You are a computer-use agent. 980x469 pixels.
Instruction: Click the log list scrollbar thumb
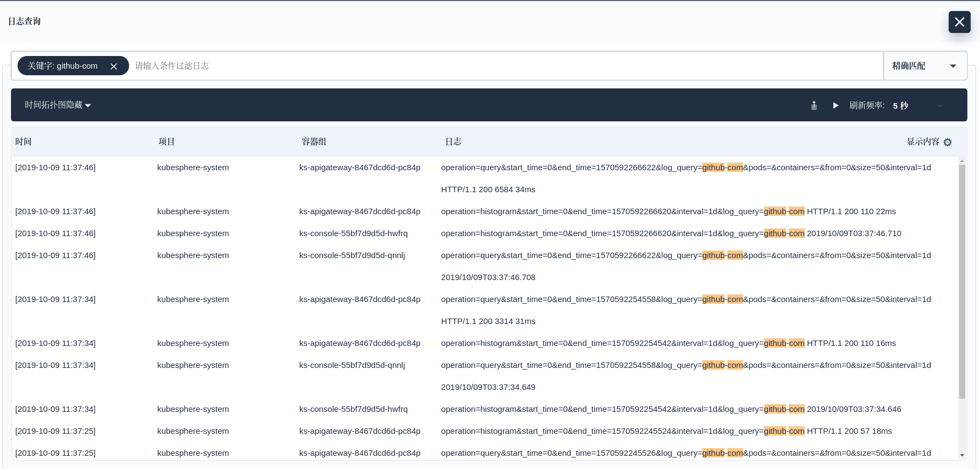click(962, 281)
